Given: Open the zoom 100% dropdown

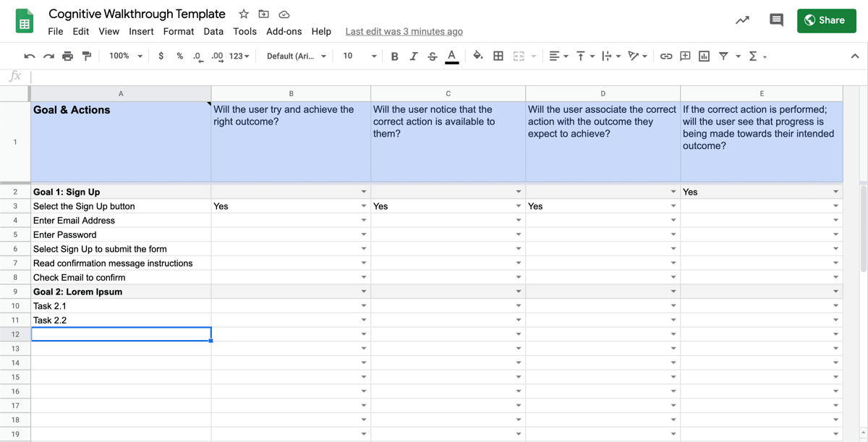Looking at the screenshot, I should point(126,56).
